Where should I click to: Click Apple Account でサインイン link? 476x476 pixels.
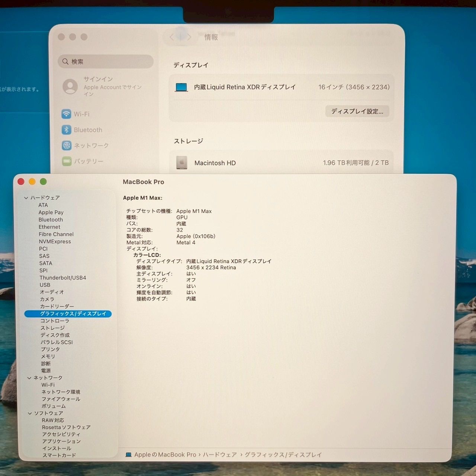pyautogui.click(x=112, y=90)
